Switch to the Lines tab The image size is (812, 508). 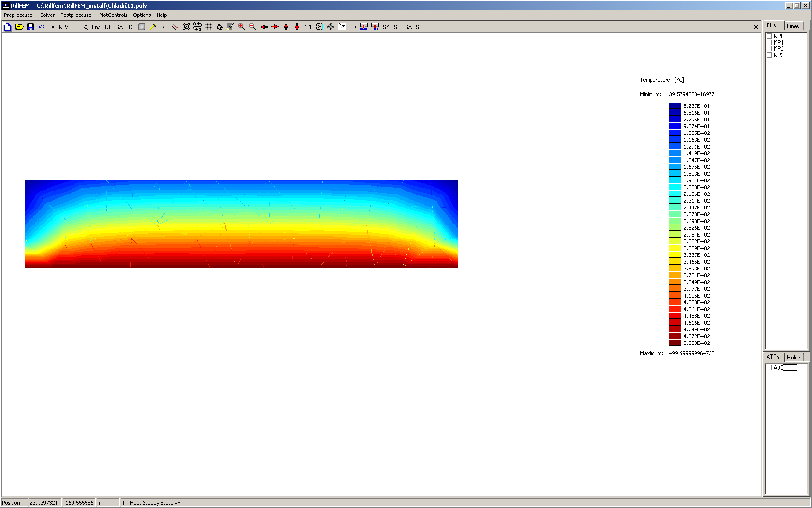click(x=793, y=26)
